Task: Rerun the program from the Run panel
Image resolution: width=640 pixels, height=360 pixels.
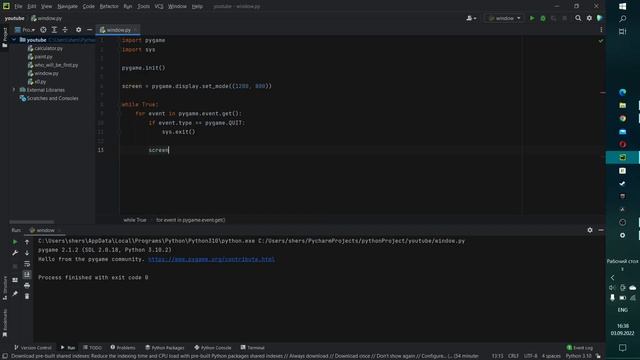Action: point(15,242)
